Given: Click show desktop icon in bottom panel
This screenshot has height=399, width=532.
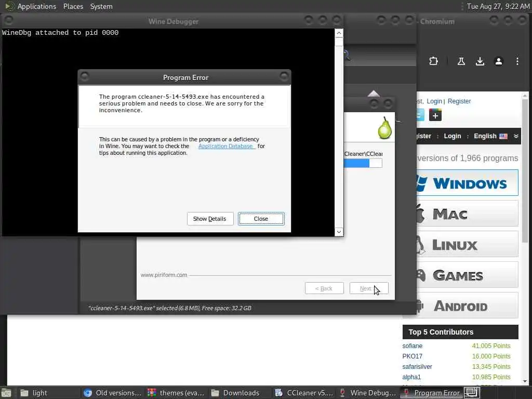Looking at the screenshot, I should click(x=6, y=393).
